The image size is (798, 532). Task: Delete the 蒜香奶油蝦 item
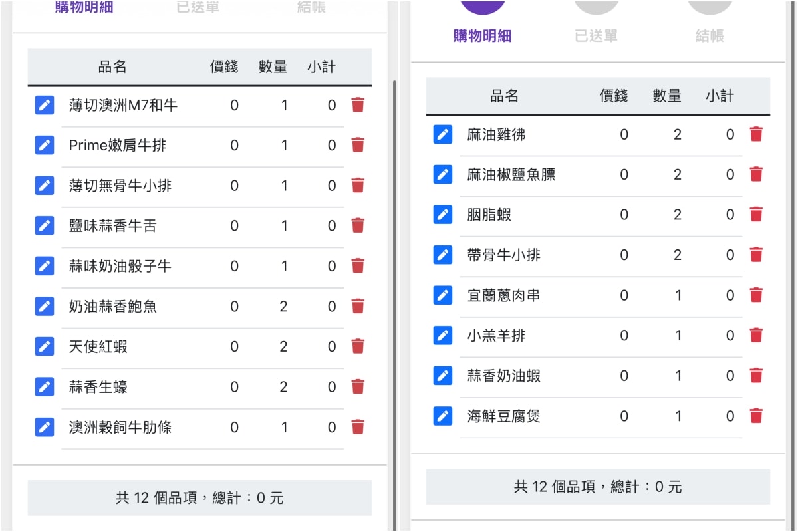pos(756,376)
